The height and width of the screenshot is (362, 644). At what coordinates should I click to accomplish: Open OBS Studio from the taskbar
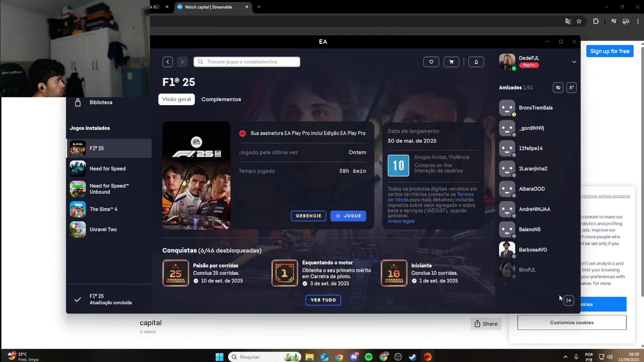[x=398, y=357]
